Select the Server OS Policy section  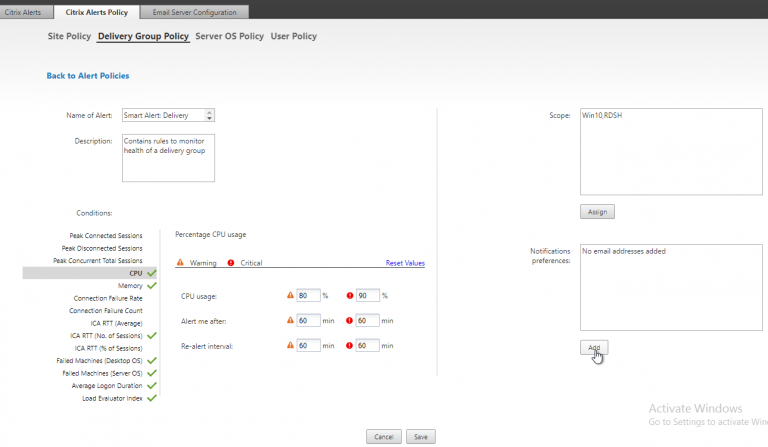pos(229,37)
